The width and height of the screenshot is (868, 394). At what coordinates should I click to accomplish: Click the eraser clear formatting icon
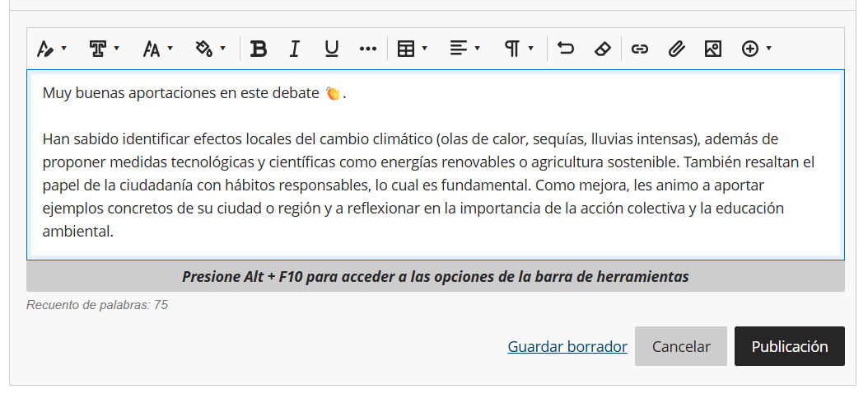tap(602, 49)
